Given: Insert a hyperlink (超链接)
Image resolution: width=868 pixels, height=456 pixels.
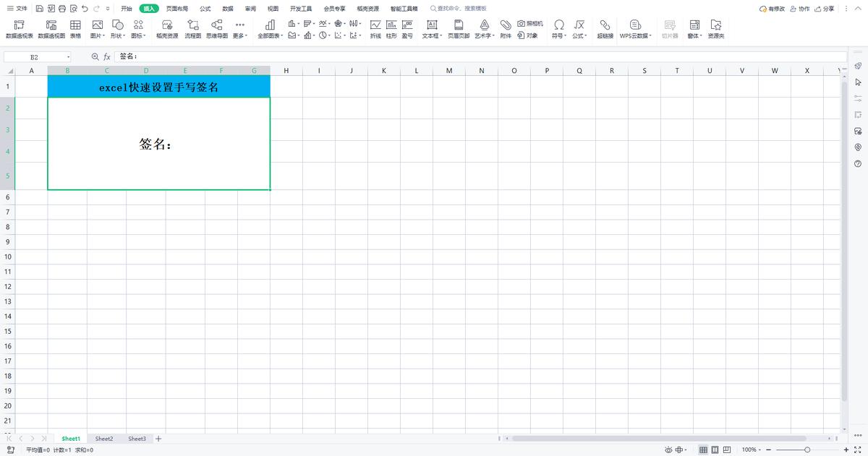Looking at the screenshot, I should [x=605, y=29].
